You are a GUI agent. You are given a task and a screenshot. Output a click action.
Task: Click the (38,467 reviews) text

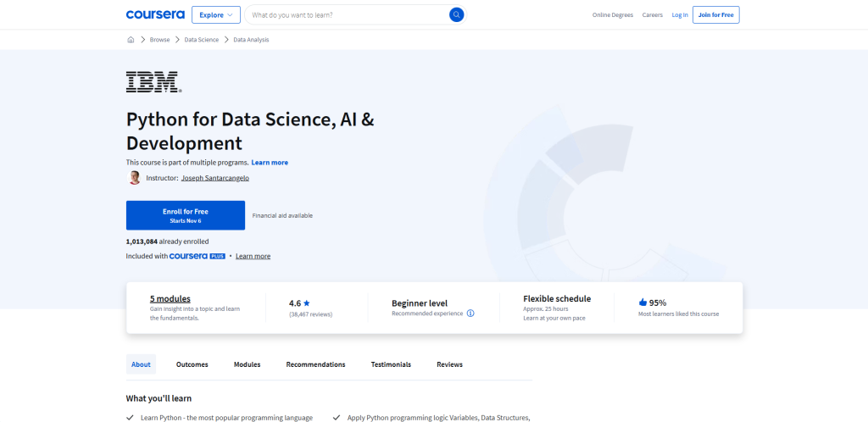(310, 314)
